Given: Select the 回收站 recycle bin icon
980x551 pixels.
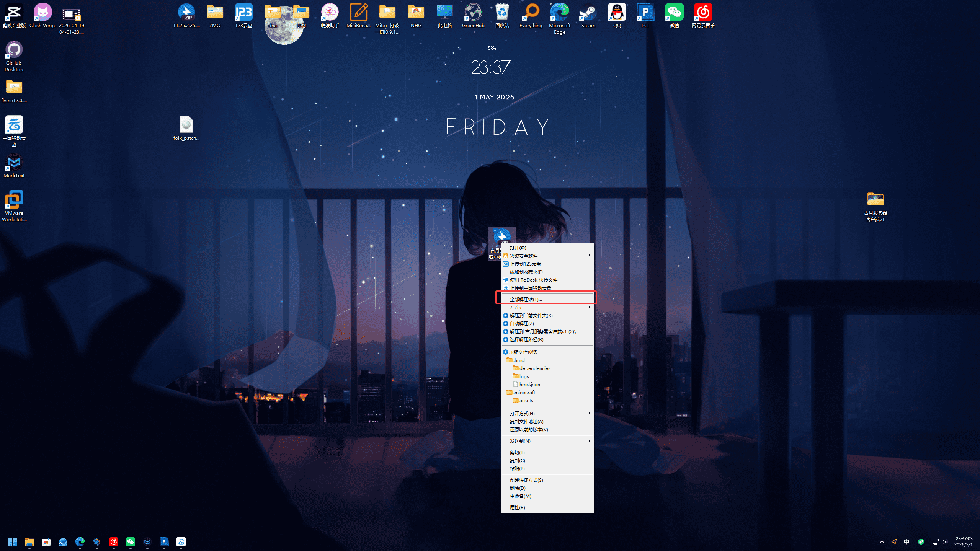Looking at the screenshot, I should 502,16.
